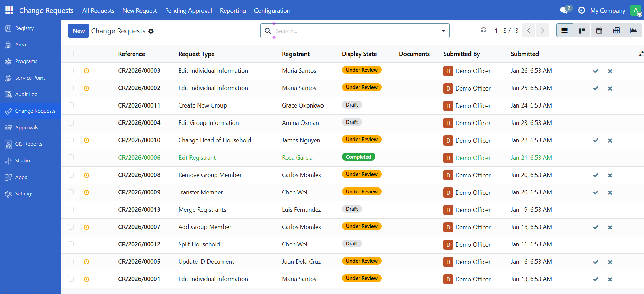Open the Reporting menu
Viewport: 644px width, 294px height.
[x=233, y=11]
